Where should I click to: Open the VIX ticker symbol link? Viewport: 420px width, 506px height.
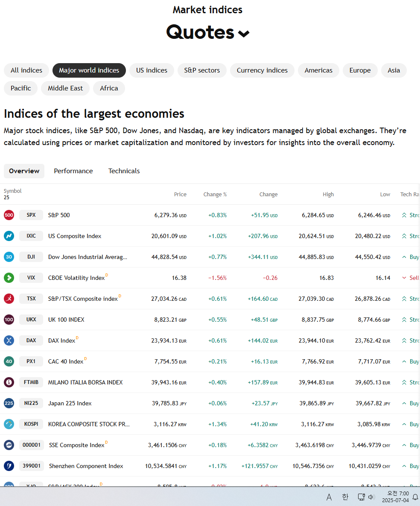point(31,277)
